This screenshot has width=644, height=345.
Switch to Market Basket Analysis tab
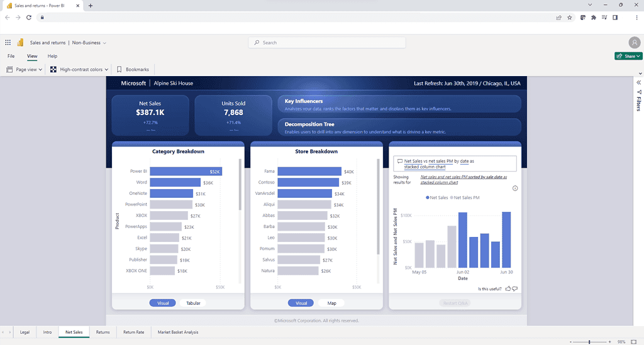178,332
